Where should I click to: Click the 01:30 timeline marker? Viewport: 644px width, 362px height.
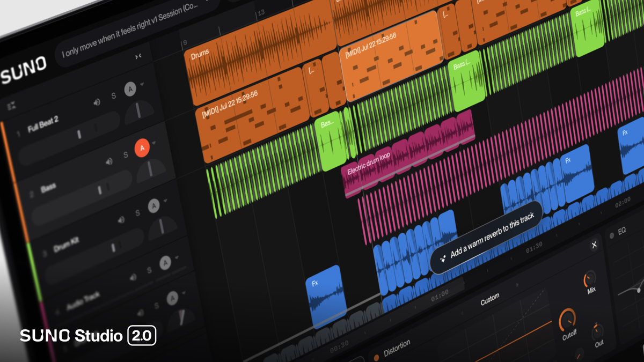[x=533, y=249]
